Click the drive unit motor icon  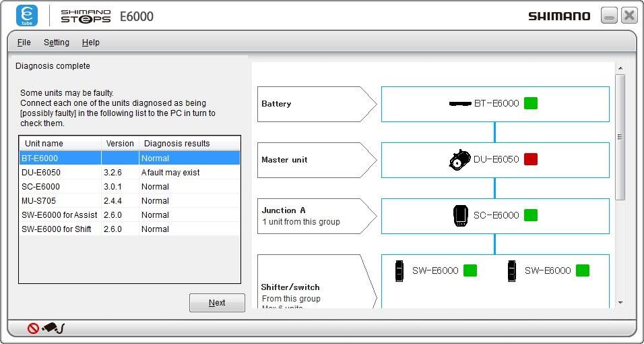pyautogui.click(x=459, y=160)
